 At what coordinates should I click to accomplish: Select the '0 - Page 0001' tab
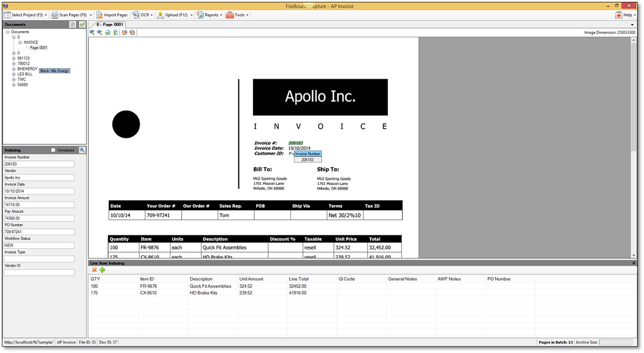pyautogui.click(x=109, y=25)
